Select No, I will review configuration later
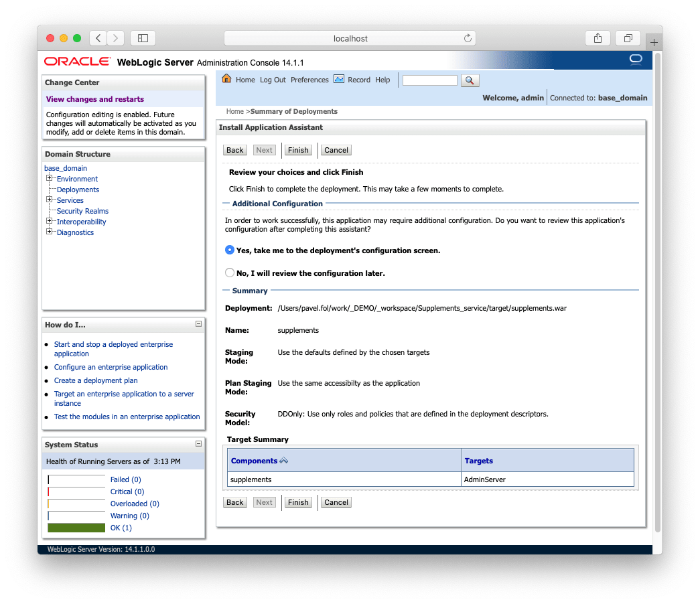This screenshot has width=700, height=604. click(x=230, y=273)
